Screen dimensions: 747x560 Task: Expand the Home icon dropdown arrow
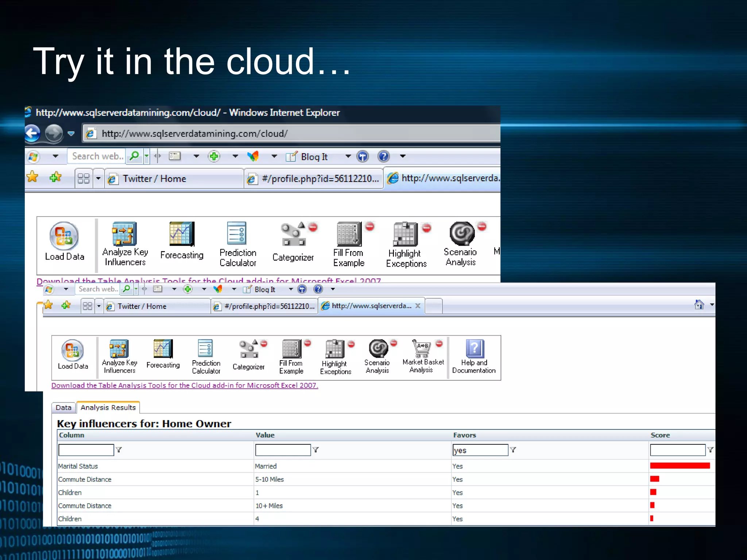712,304
